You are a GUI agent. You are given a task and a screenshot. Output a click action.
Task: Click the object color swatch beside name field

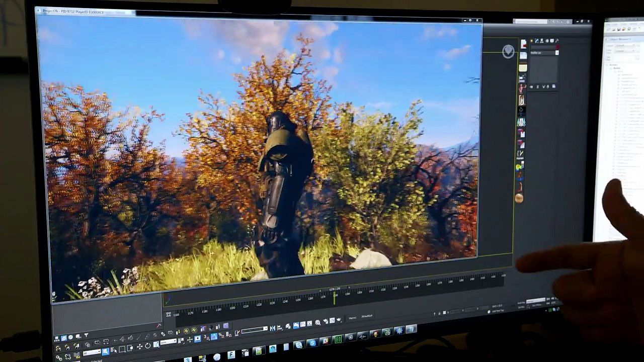click(x=557, y=48)
